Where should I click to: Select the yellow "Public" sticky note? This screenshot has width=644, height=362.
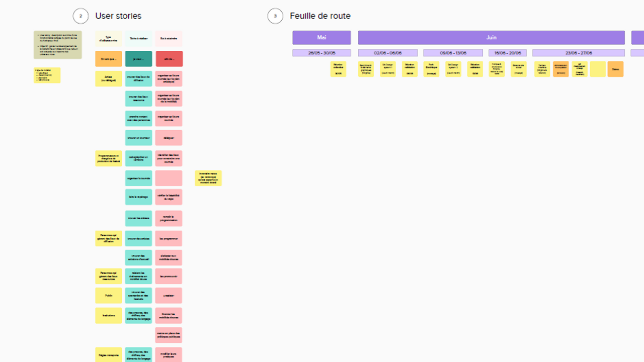coord(109,296)
